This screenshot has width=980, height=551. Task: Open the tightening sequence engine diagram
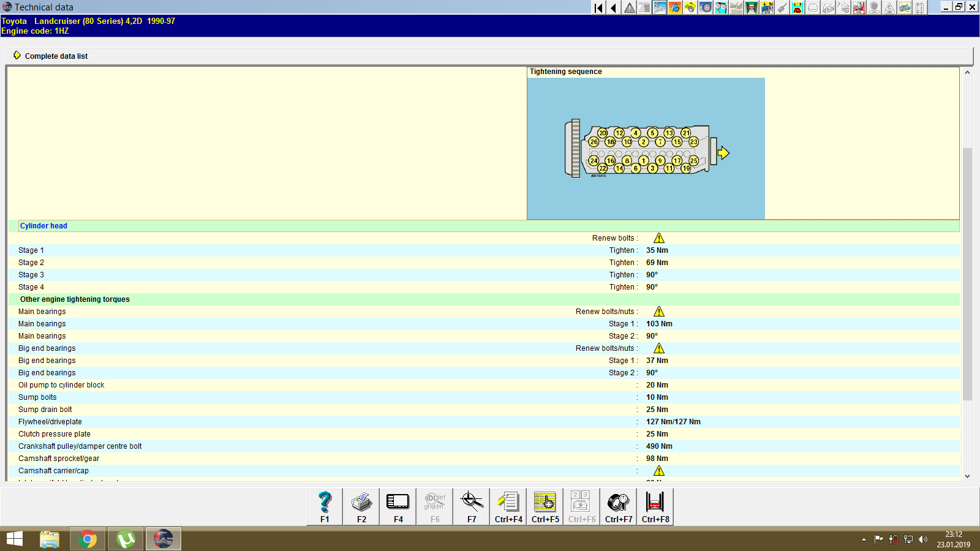[x=646, y=148]
